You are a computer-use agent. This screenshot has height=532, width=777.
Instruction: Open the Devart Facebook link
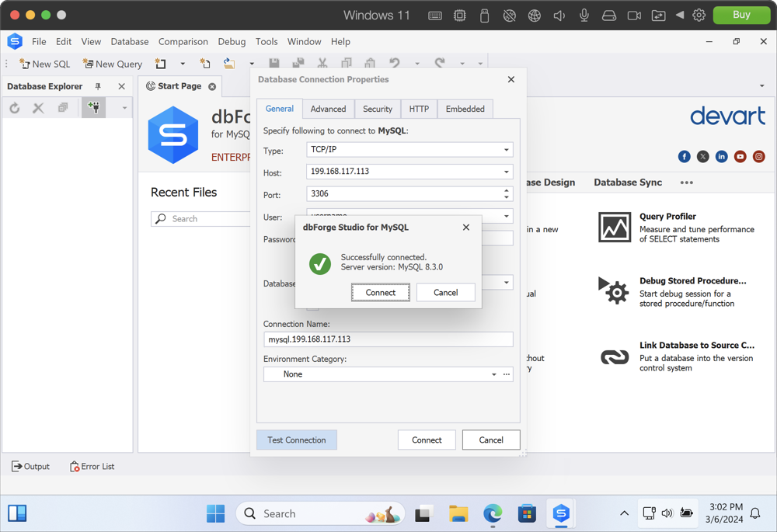(685, 157)
